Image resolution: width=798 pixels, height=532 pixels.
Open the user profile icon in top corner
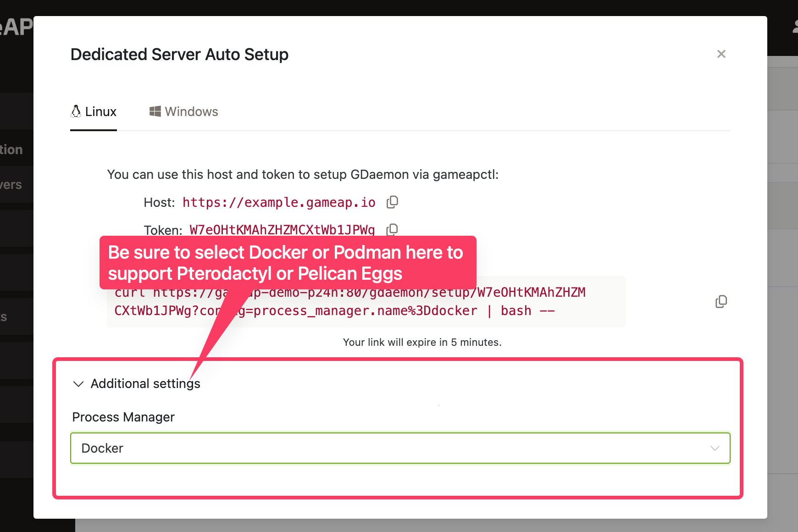(795, 27)
